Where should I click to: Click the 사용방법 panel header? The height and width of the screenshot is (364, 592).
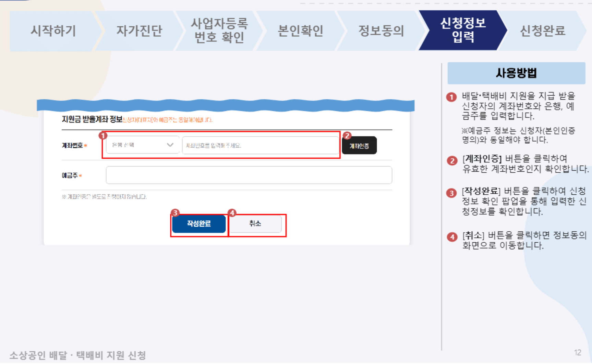pos(516,73)
